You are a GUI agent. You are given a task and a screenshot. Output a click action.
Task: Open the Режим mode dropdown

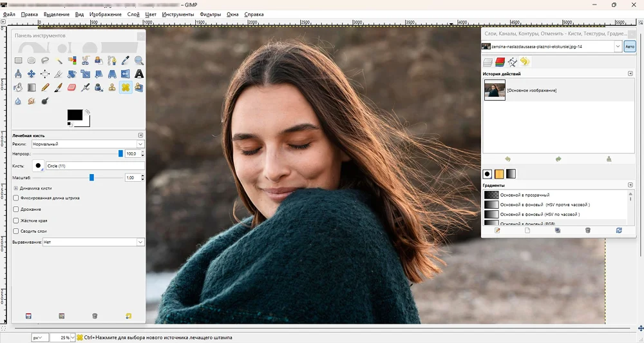[88, 144]
